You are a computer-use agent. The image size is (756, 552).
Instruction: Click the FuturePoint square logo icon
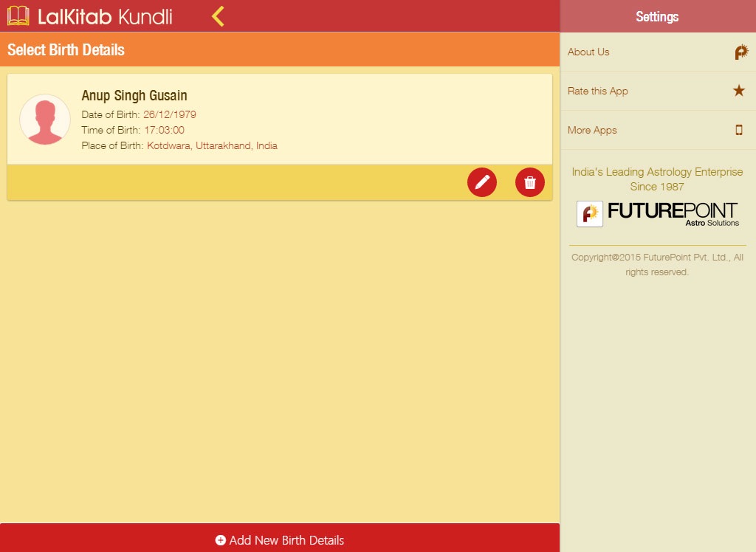point(590,214)
